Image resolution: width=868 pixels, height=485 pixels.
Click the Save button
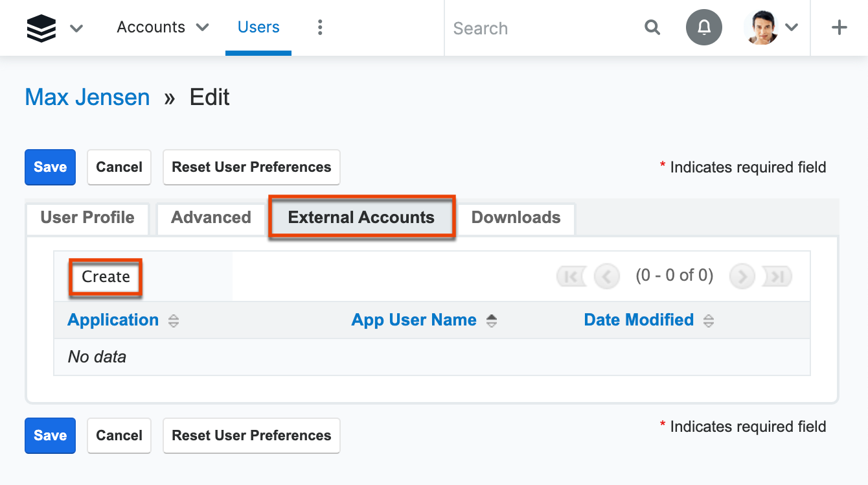pyautogui.click(x=50, y=167)
